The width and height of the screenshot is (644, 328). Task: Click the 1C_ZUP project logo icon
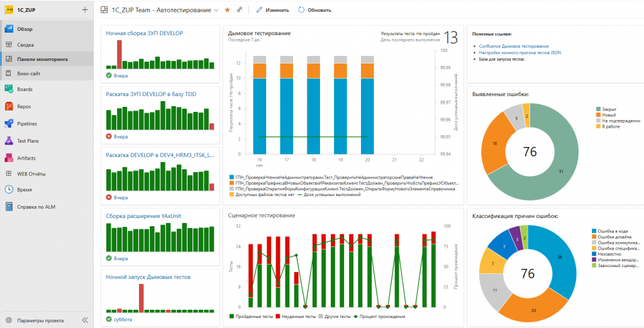click(9, 10)
